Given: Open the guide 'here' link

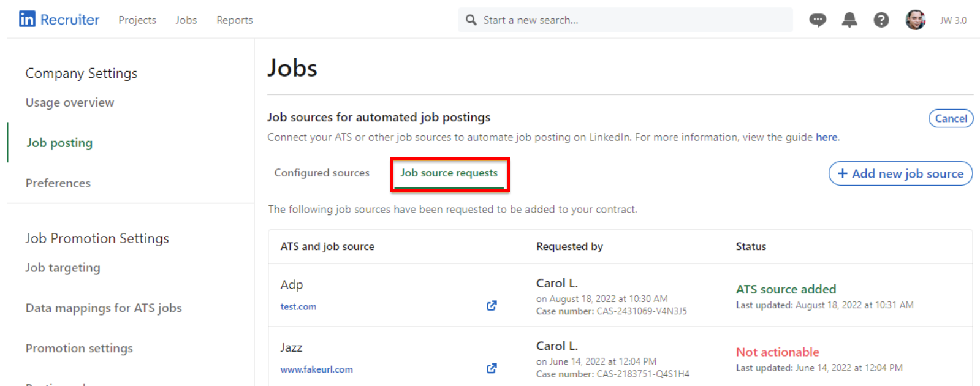Looking at the screenshot, I should pyautogui.click(x=826, y=137).
